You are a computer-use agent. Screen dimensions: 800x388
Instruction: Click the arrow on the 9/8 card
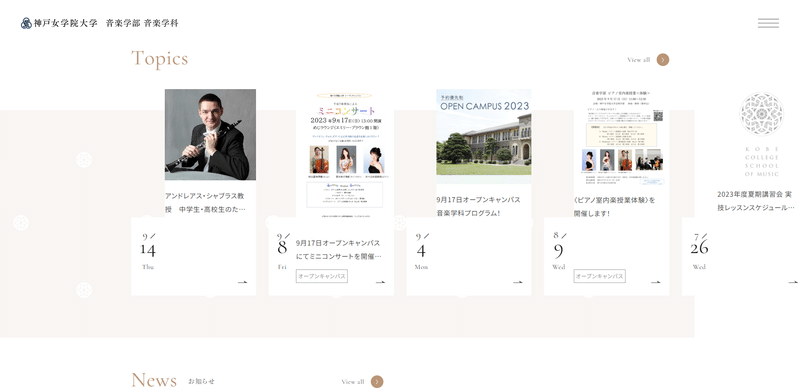(x=380, y=282)
